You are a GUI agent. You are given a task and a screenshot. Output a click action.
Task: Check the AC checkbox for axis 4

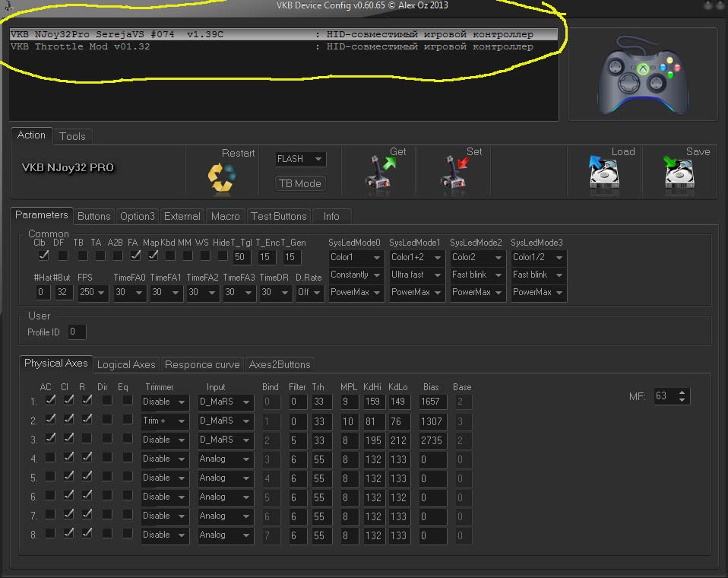(50, 457)
